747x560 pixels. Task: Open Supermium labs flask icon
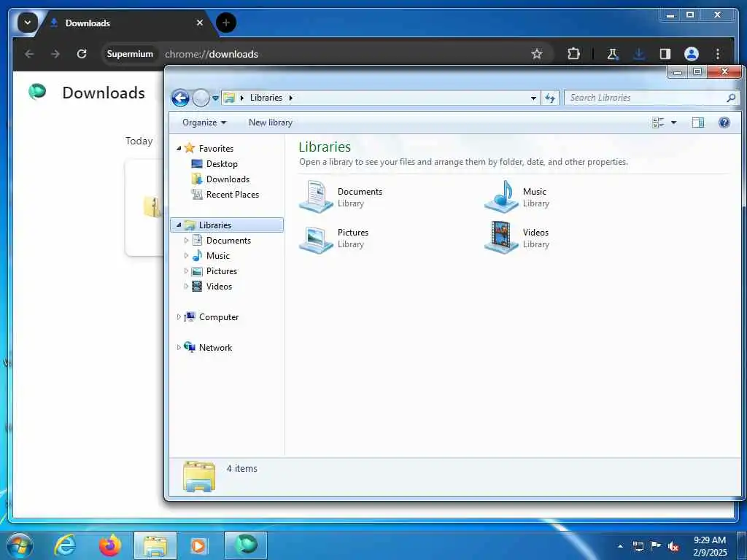click(613, 54)
